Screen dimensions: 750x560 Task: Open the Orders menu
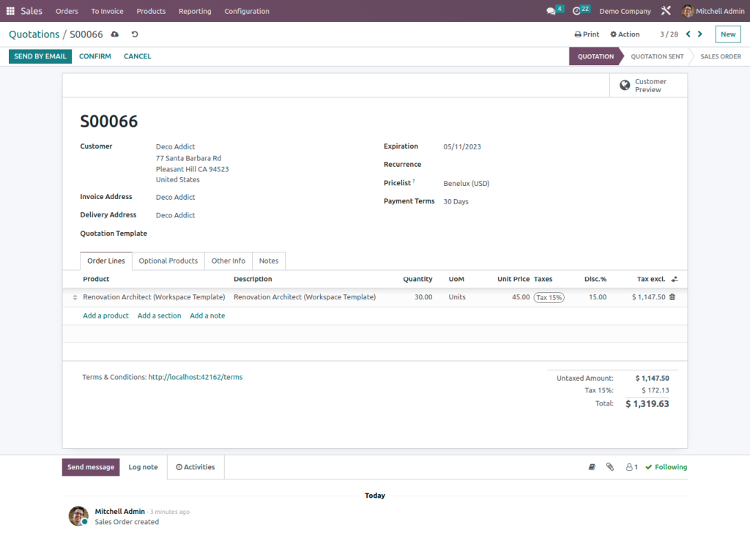pos(67,11)
